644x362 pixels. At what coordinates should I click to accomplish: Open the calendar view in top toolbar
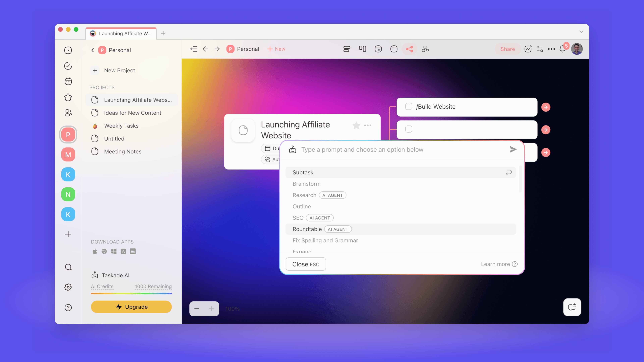click(378, 49)
